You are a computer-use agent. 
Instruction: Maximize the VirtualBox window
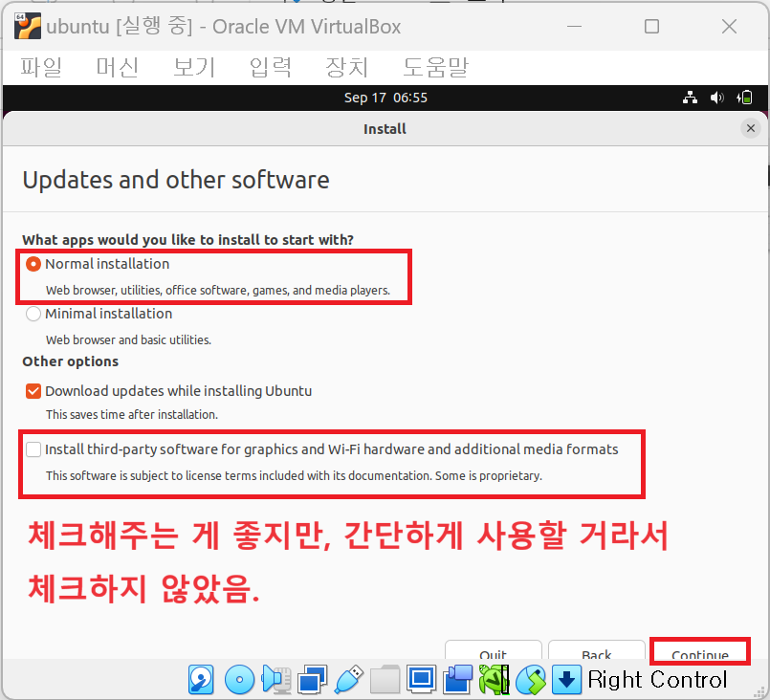tap(651, 27)
